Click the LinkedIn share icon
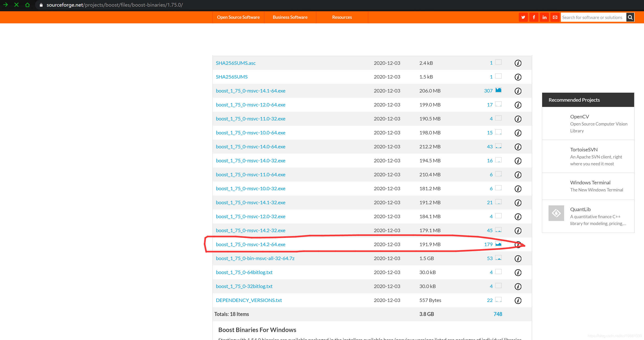Viewport: 644px width, 340px height. [544, 17]
